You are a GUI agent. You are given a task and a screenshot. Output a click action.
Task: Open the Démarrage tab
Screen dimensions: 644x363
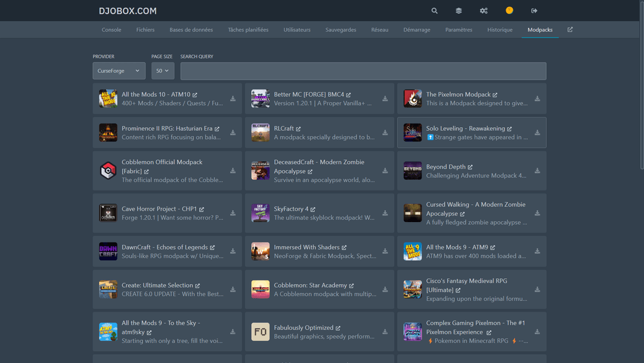pos(417,30)
